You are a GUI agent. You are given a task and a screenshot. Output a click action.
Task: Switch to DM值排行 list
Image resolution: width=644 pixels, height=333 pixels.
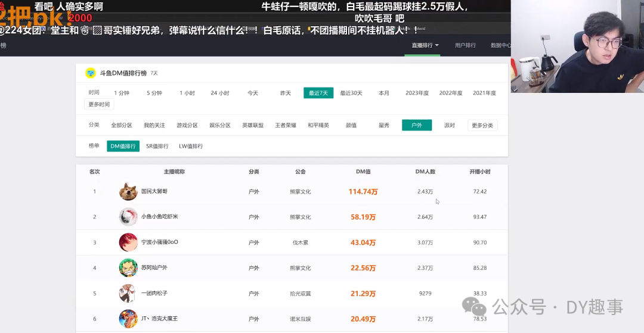(x=123, y=146)
